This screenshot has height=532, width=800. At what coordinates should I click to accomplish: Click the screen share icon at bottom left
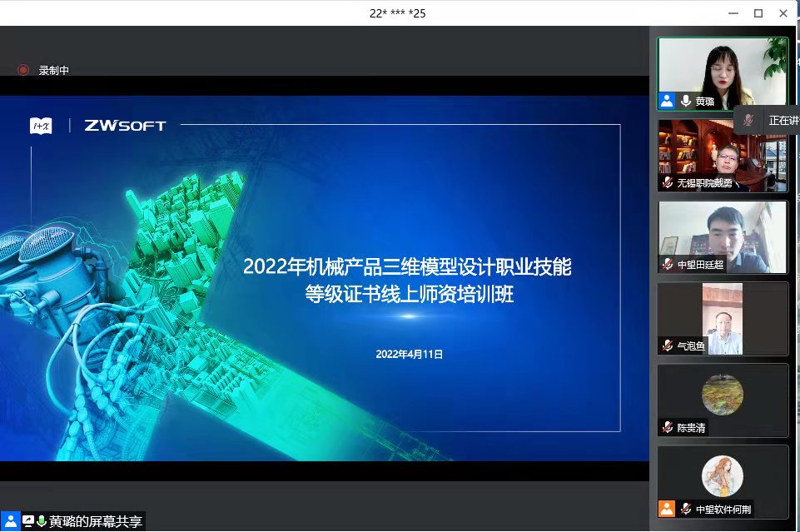point(27,521)
